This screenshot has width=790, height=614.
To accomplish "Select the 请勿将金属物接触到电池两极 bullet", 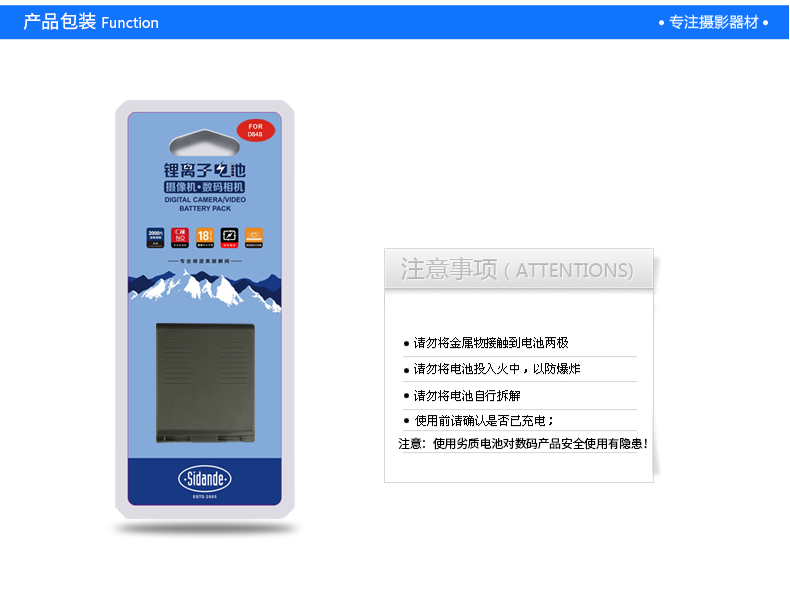I will click(486, 343).
